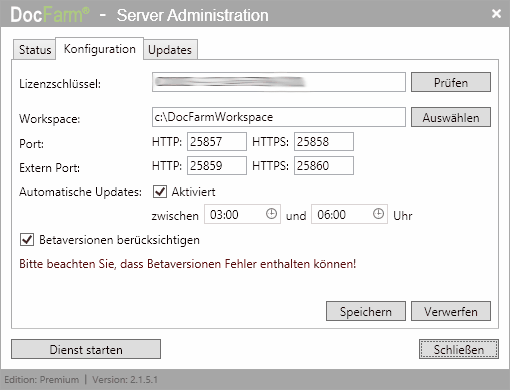
Task: Click the 06:00 end time field
Action: pos(349,214)
